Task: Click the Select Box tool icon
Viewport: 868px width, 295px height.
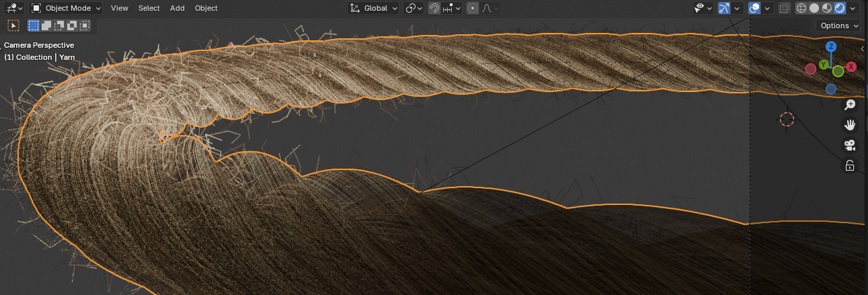Action: point(13,26)
